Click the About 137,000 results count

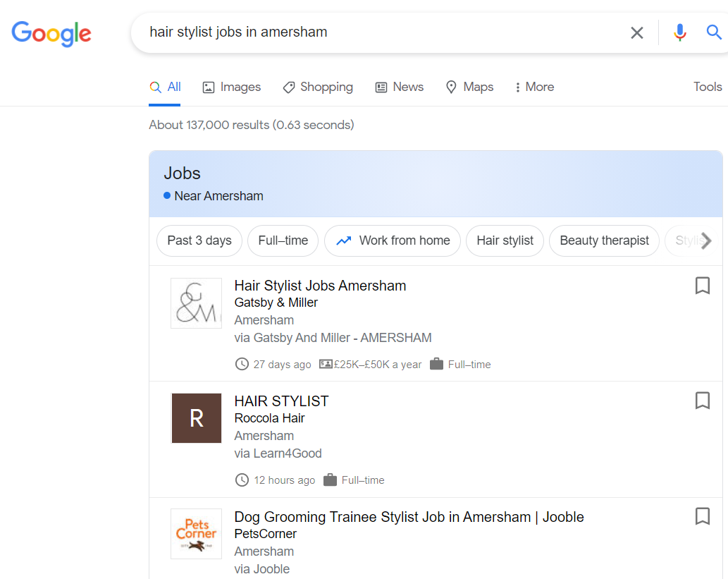251,125
